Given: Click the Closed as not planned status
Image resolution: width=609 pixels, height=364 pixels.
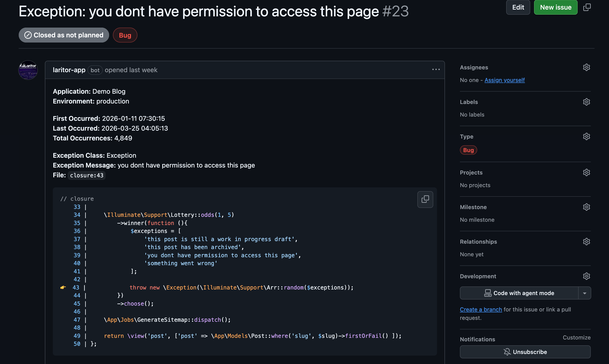Looking at the screenshot, I should tap(64, 35).
